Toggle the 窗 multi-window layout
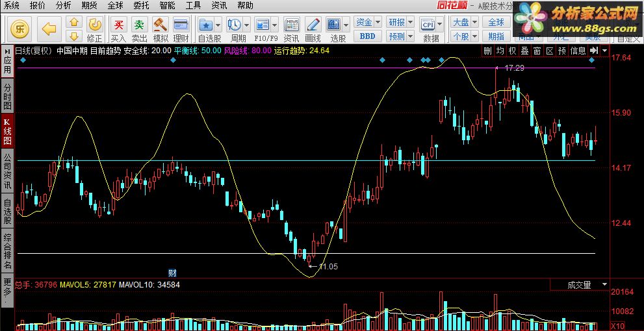Image resolution: width=644 pixels, height=331 pixels. coord(537,51)
